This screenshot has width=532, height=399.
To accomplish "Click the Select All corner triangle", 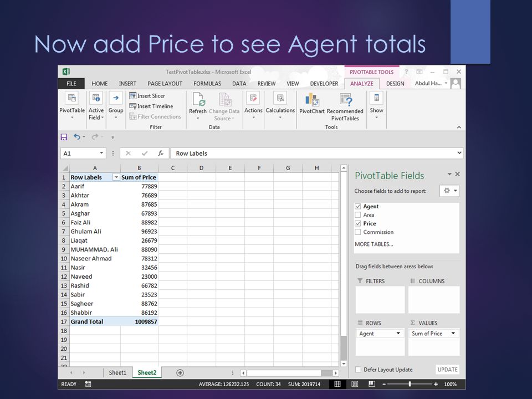I will [65, 168].
